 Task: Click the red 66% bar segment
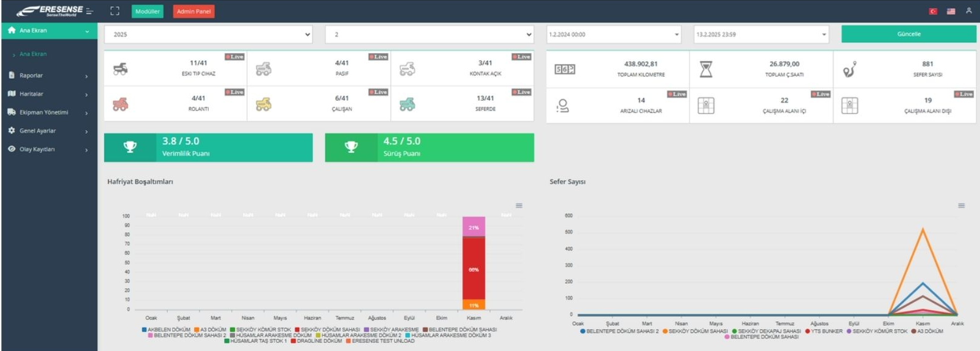(x=474, y=269)
